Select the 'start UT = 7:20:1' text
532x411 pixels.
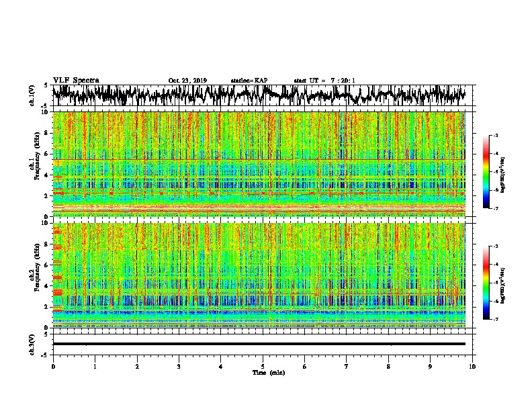(324, 81)
